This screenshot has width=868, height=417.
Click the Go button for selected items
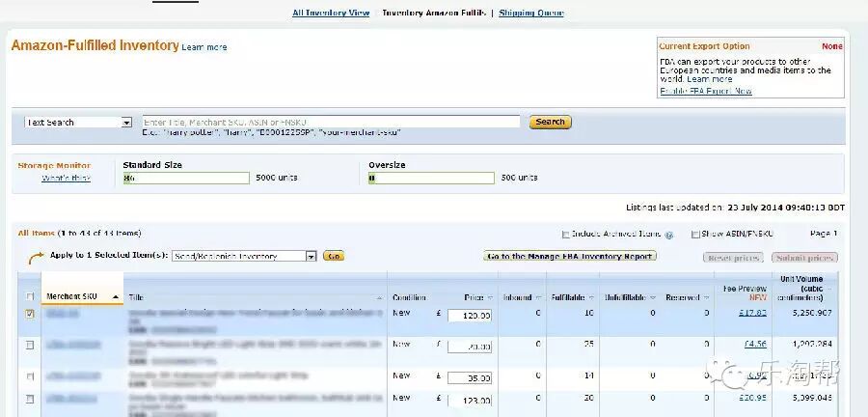click(x=334, y=256)
